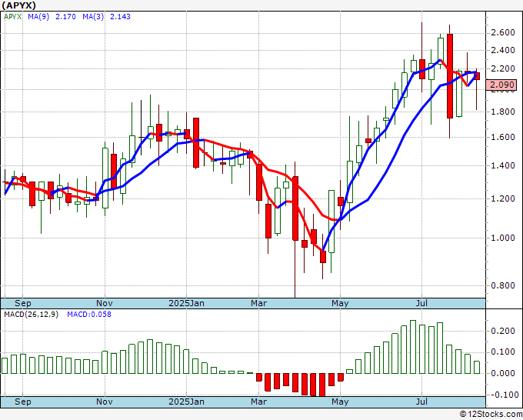Click the 1.600 price axis label

coord(503,137)
